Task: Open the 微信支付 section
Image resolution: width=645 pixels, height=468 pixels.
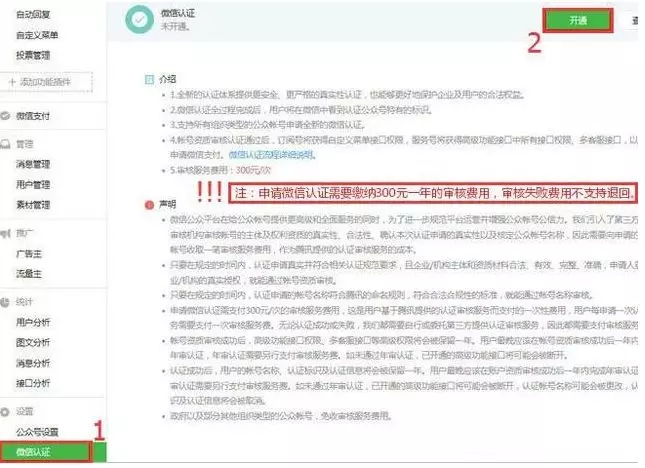Action: click(33, 116)
